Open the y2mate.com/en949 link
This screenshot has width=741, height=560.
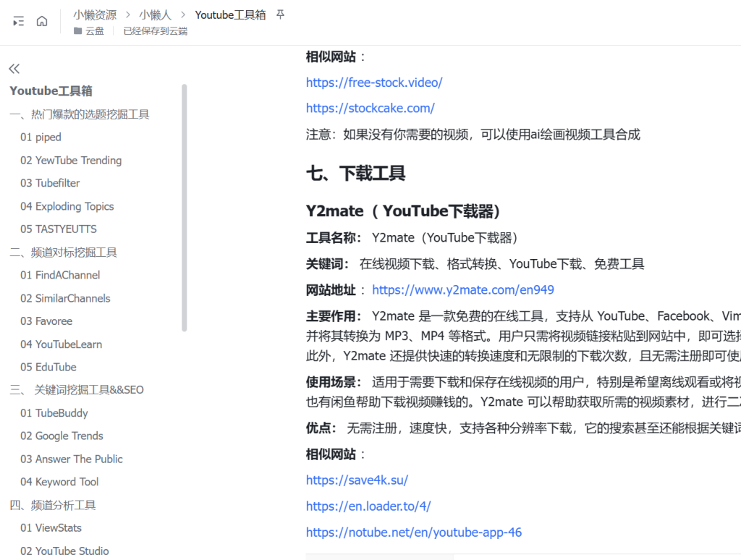click(462, 289)
